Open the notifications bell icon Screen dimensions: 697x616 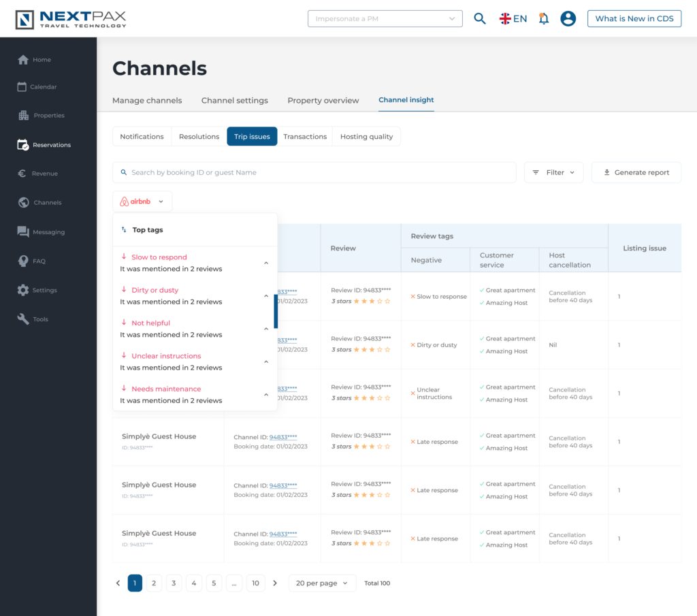543,19
